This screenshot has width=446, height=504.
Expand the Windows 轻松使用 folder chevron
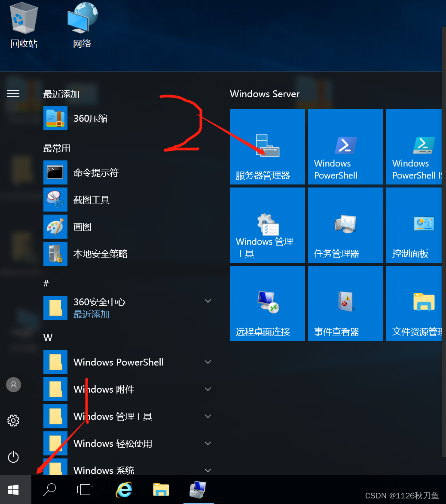[x=208, y=443]
